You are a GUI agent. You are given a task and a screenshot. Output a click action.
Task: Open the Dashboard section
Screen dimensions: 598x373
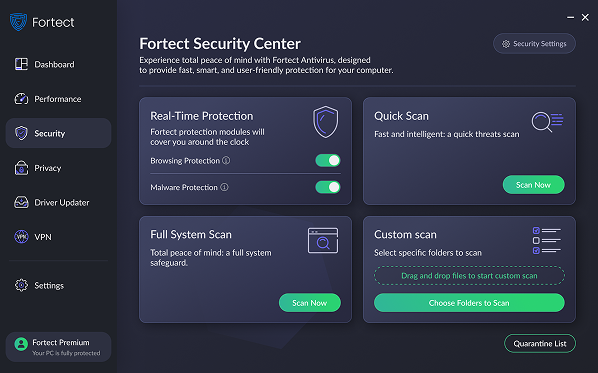click(x=58, y=64)
